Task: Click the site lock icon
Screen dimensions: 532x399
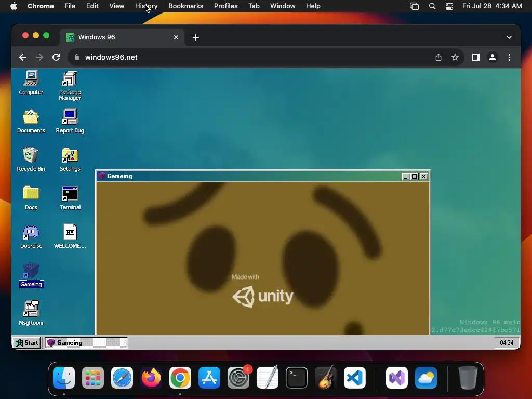Action: point(77,57)
